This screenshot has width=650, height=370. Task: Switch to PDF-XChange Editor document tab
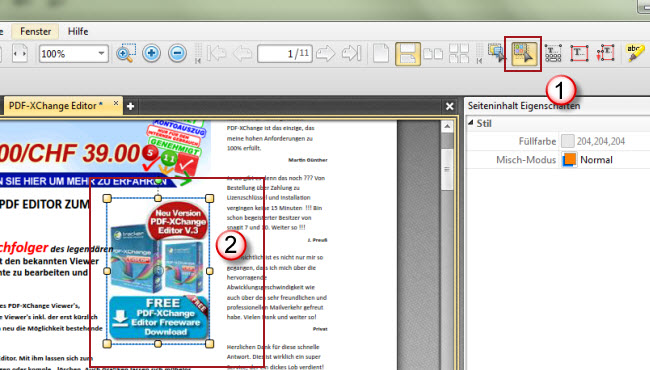coord(56,106)
